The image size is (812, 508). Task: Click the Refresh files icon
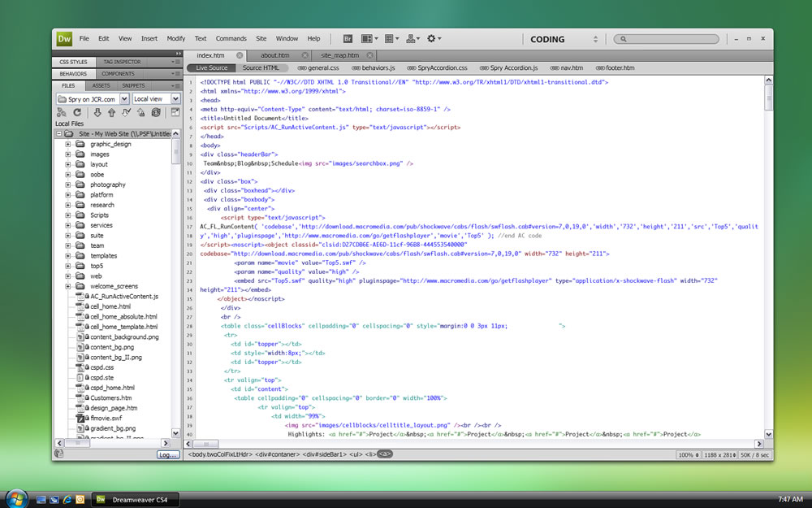tap(77, 112)
